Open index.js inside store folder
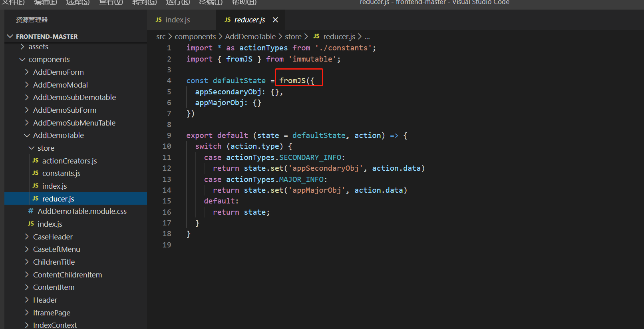This screenshot has width=644, height=329. click(54, 186)
